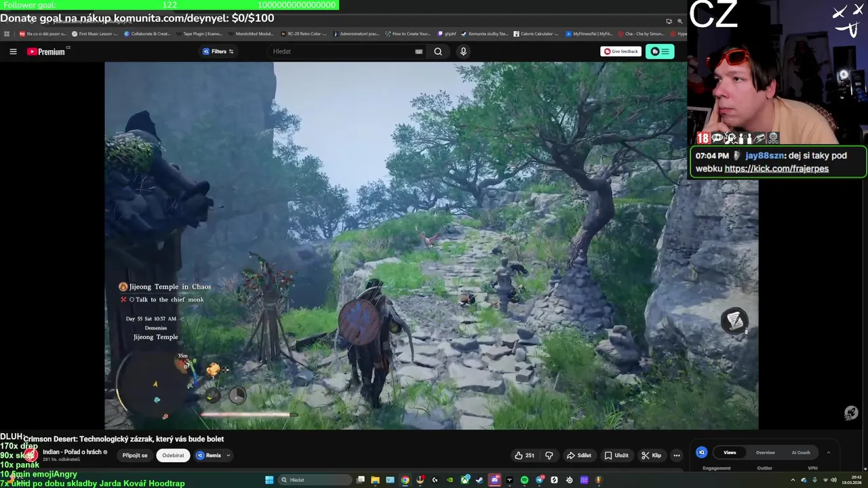Open SteelSeries GG from the taskbar
The image size is (868, 488).
click(569, 480)
